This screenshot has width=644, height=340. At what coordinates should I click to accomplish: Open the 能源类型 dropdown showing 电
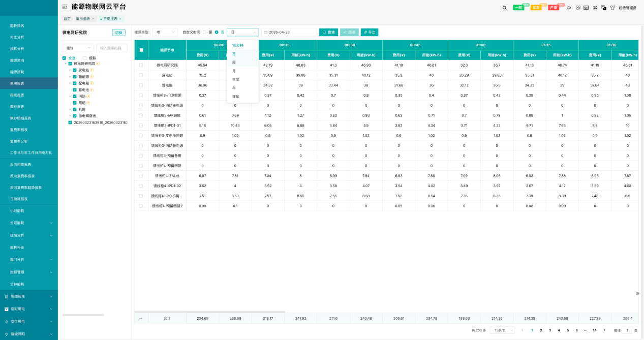tap(165, 32)
